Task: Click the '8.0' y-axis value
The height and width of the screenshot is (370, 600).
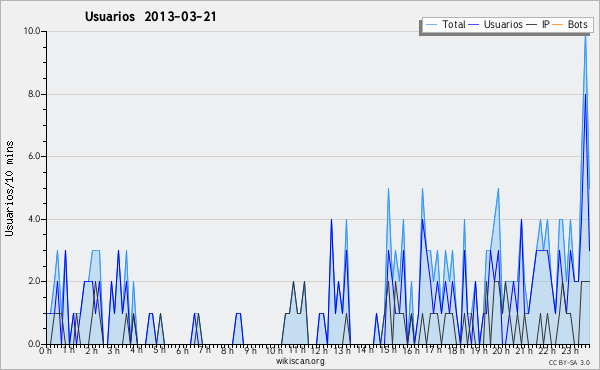Action: click(x=34, y=94)
